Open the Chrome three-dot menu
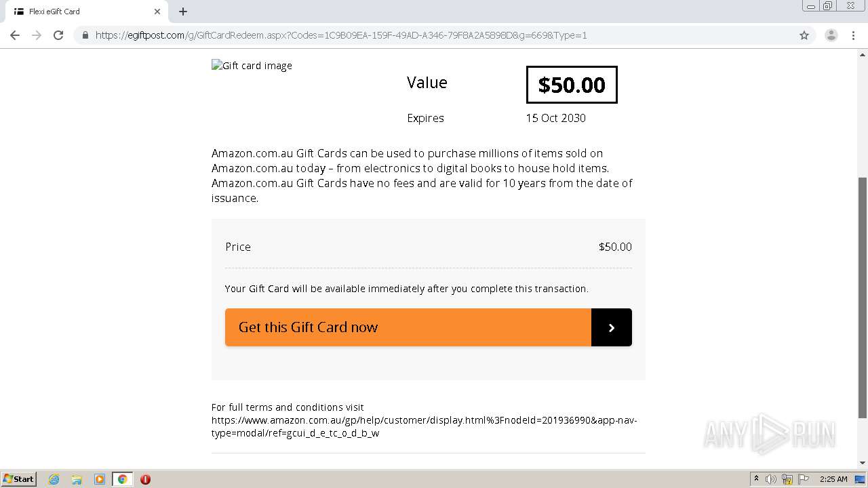Screen dimensions: 868x488 coord(853,35)
